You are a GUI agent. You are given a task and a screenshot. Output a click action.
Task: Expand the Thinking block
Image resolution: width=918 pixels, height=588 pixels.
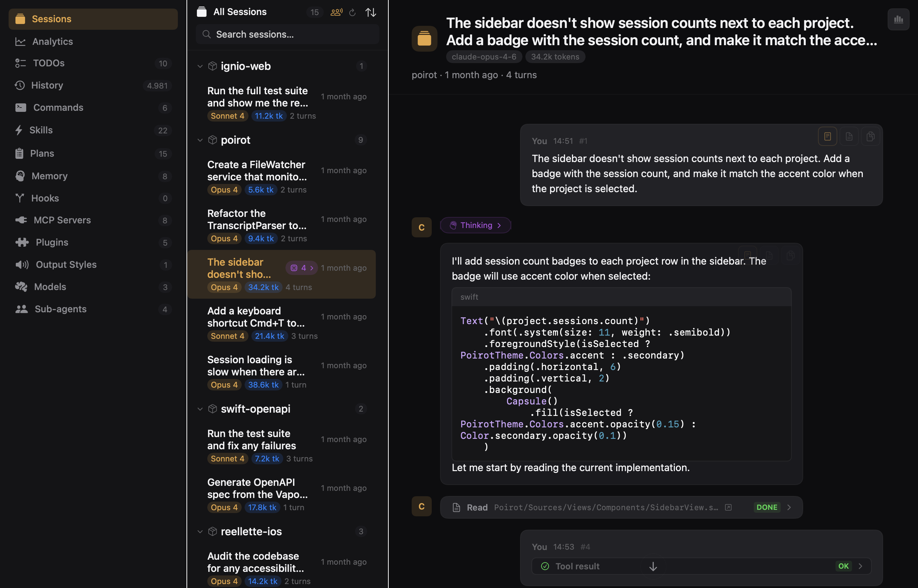(475, 225)
